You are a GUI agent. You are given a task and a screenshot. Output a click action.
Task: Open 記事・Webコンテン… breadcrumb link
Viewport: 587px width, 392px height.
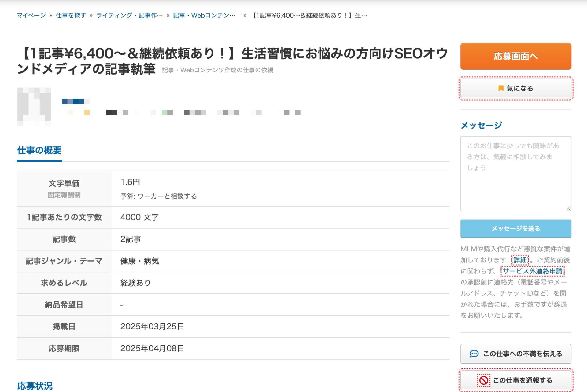tap(204, 15)
